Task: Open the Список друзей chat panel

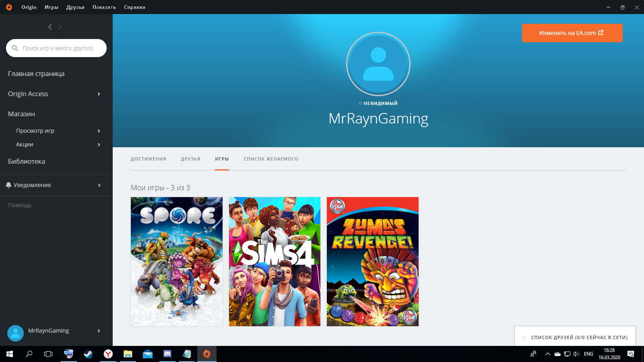Action: click(575, 337)
